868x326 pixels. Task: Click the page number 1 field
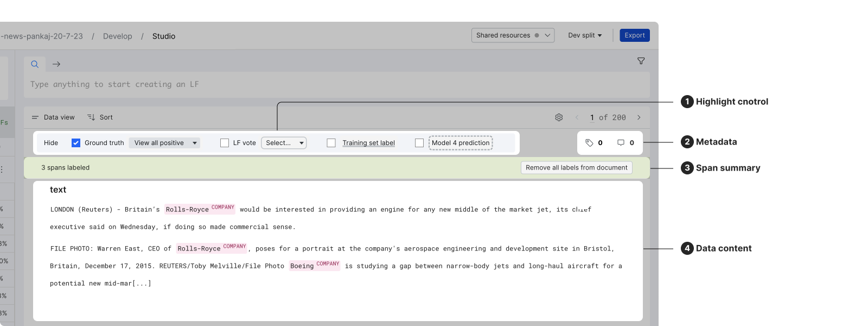pyautogui.click(x=592, y=117)
